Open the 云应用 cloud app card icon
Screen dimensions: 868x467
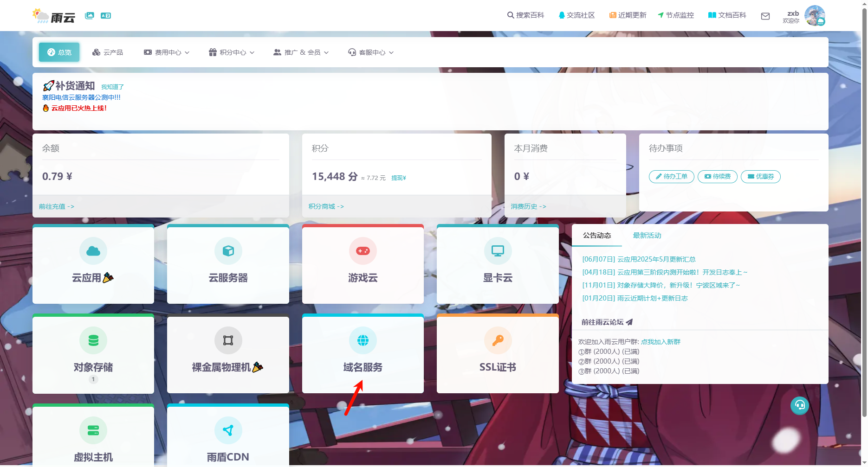click(x=93, y=251)
